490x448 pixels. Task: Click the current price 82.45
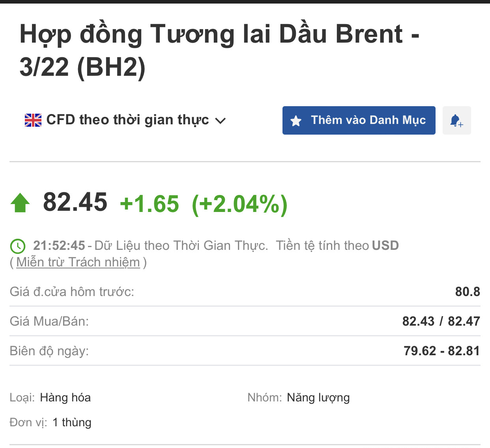pos(75,202)
